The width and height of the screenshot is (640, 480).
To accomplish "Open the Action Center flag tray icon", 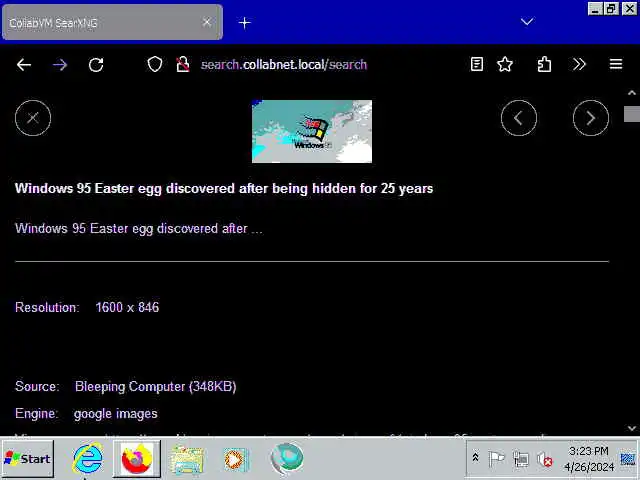I will [496, 459].
